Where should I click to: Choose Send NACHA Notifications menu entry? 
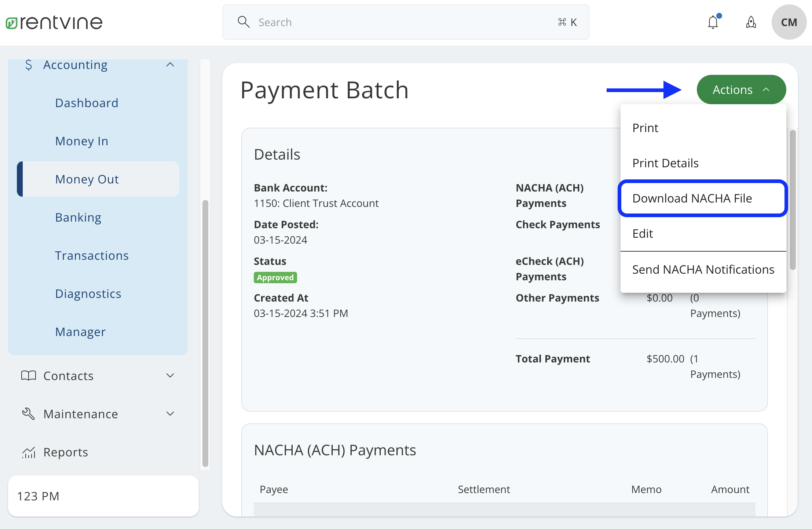702,269
